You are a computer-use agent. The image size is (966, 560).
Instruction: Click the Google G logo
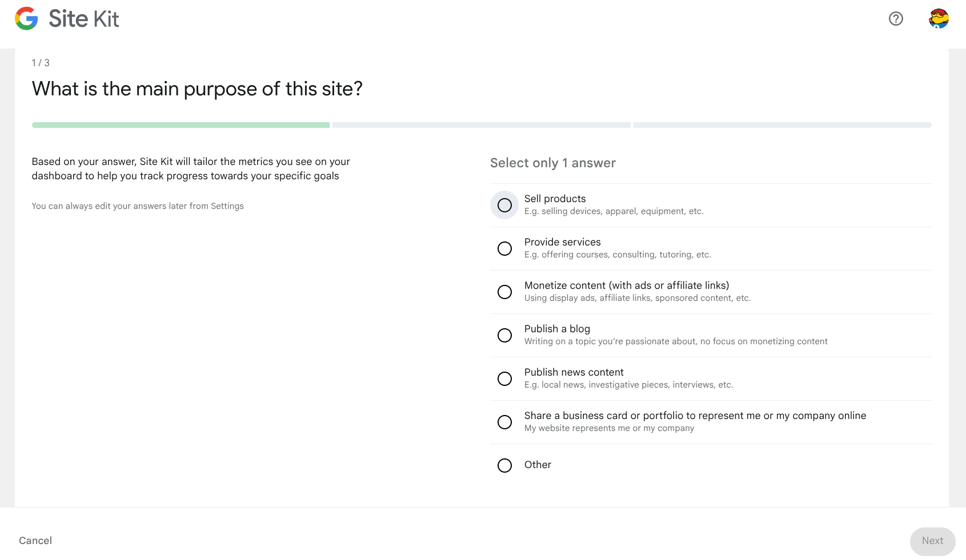click(x=26, y=19)
